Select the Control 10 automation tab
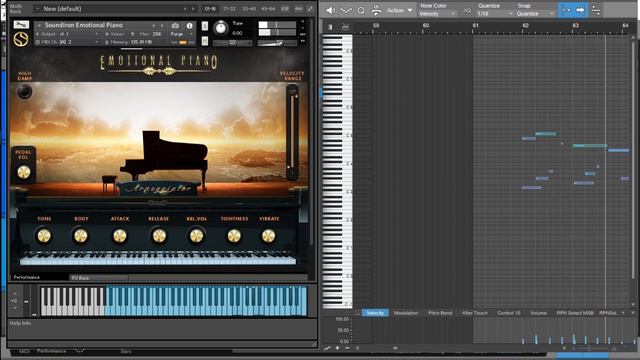This screenshot has height=360, width=640. pos(509,313)
